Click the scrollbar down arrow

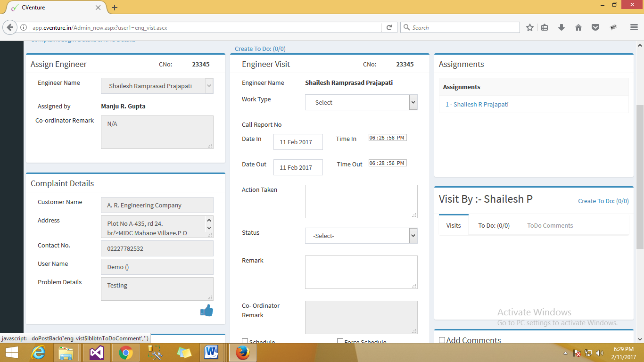point(640,338)
